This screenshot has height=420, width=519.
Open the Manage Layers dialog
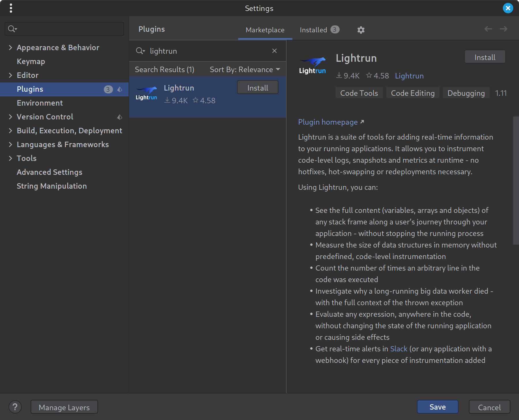pos(64,407)
